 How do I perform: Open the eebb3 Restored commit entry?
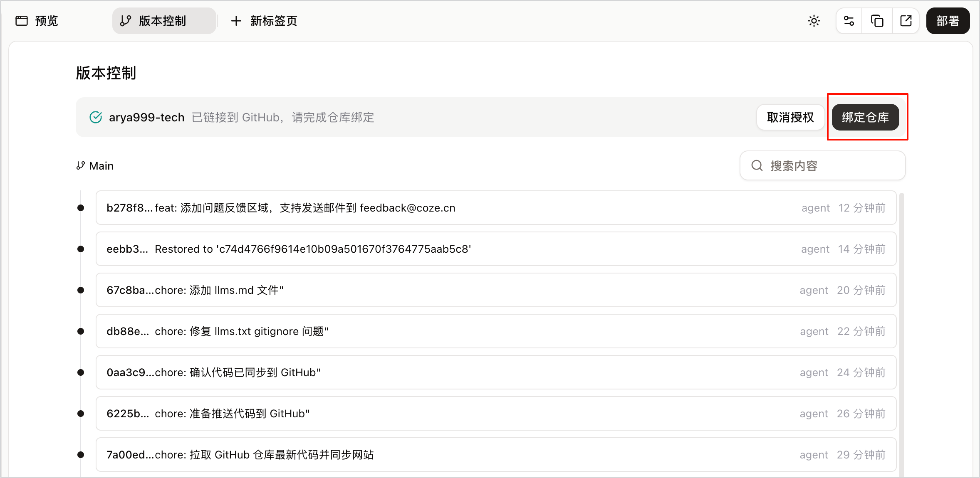[x=496, y=249]
